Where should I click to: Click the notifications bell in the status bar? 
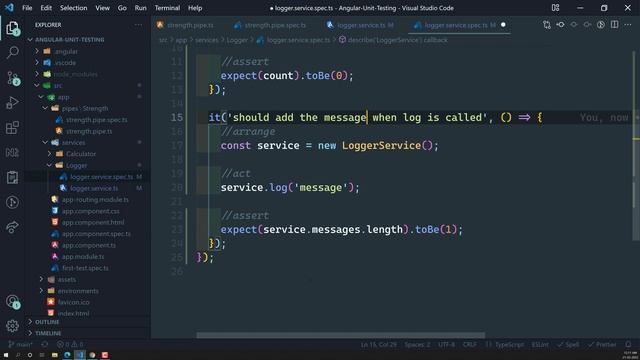[628, 344]
